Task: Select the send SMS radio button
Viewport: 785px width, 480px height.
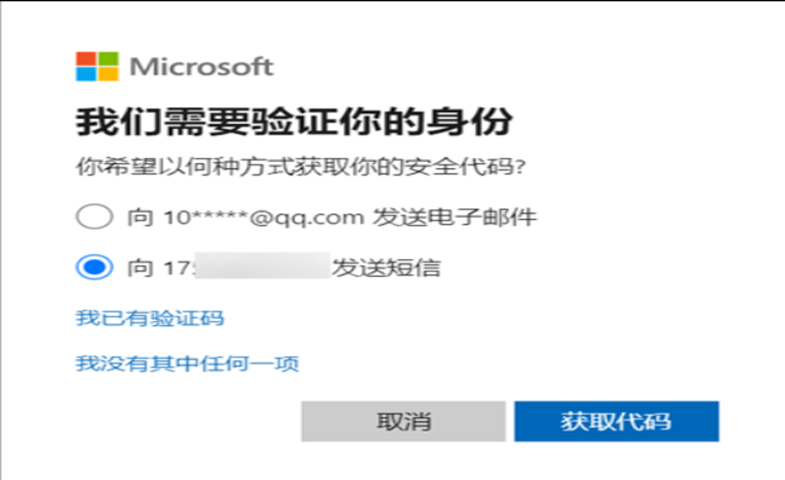Action: point(94,267)
